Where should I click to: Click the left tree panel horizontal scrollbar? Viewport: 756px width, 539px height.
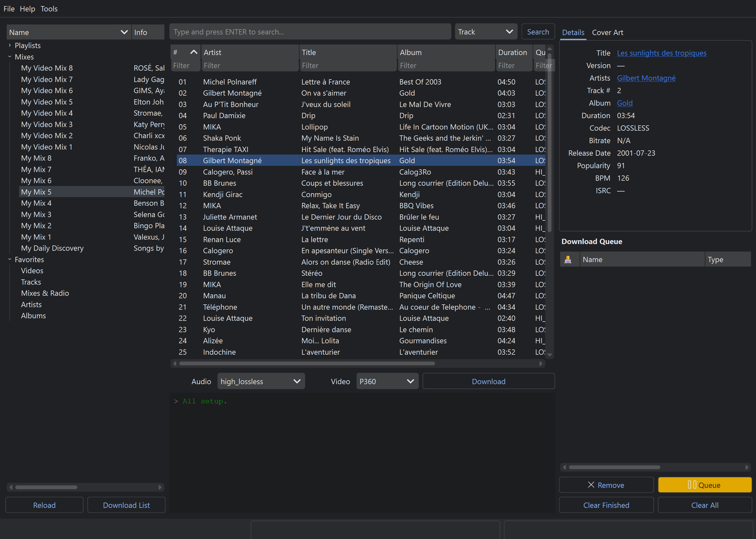click(46, 487)
